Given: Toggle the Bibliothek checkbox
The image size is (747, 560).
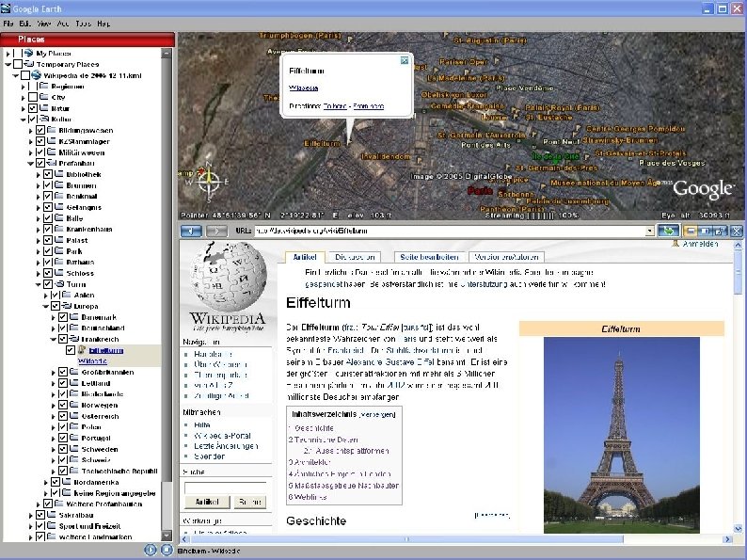Looking at the screenshot, I should tap(48, 174).
